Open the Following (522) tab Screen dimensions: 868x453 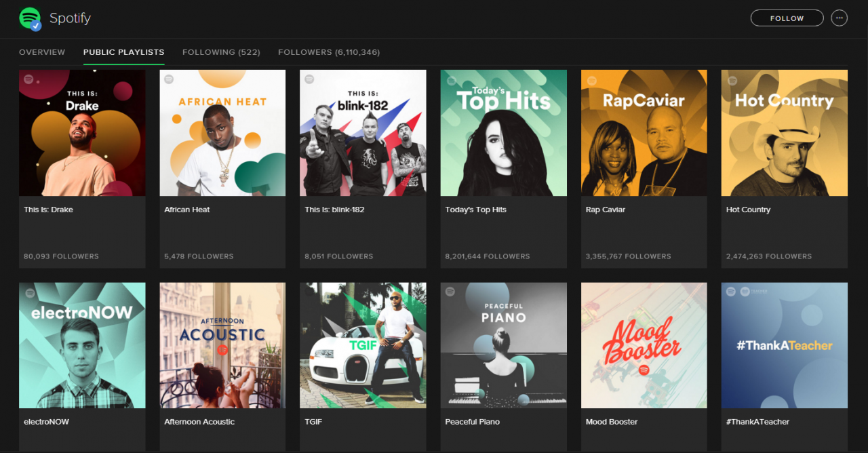point(221,52)
